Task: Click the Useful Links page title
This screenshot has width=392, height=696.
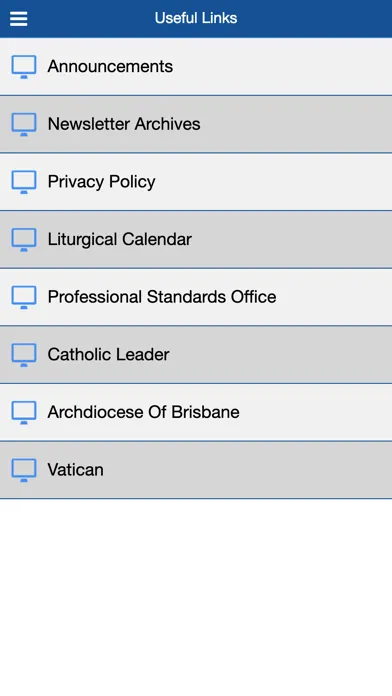Action: click(196, 18)
